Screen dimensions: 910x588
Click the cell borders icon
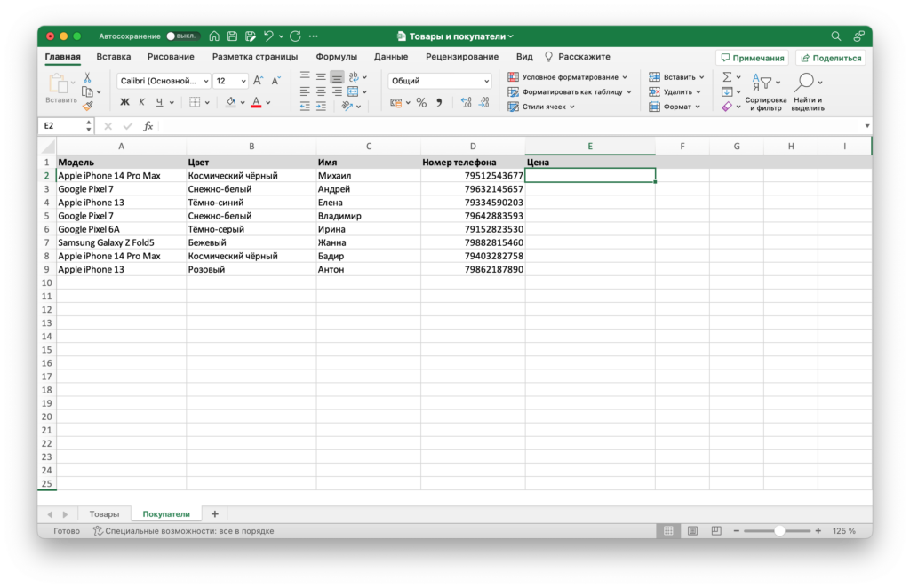195,103
